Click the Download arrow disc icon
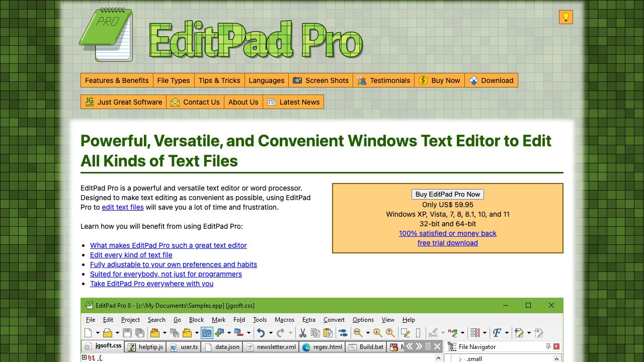Viewport: 644px width, 362px height. 473,80
